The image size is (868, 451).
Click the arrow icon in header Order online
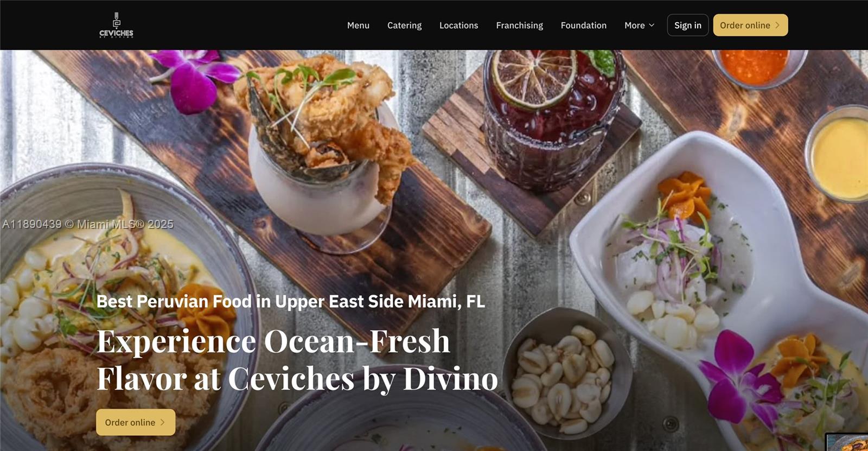click(777, 25)
